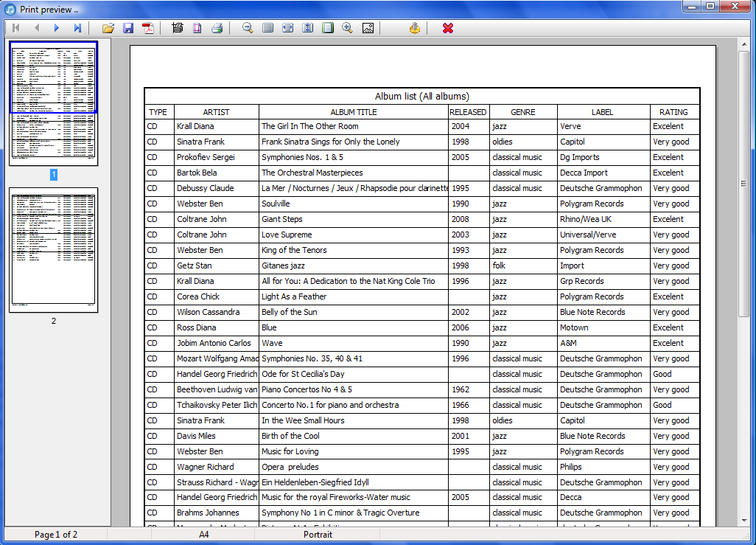
Task: Click the hand-pointer icon in the toolbar
Action: click(415, 28)
